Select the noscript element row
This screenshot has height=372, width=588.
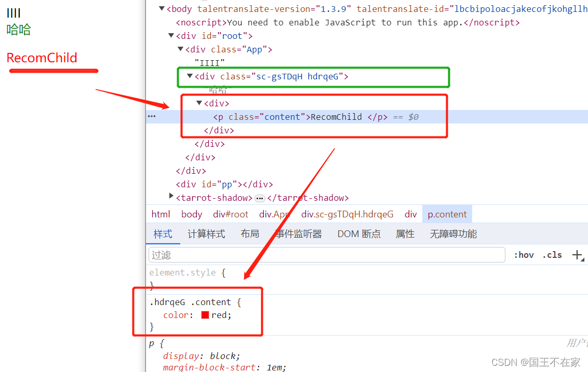tap(348, 22)
